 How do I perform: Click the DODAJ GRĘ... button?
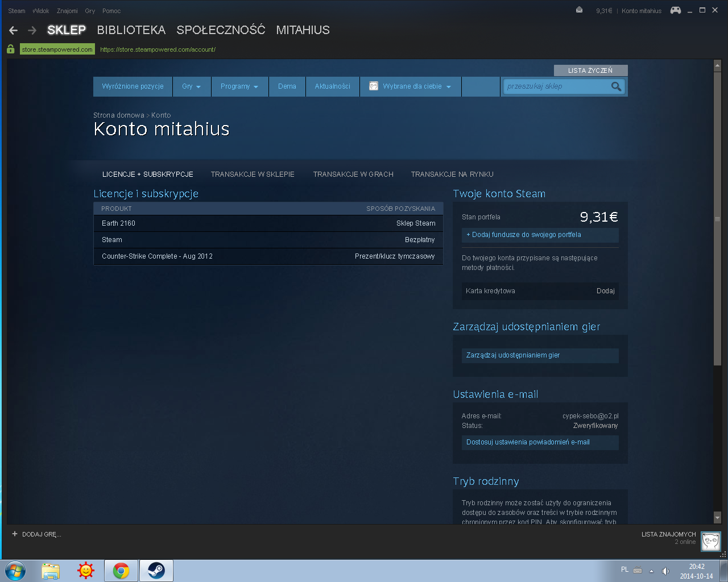coord(37,534)
